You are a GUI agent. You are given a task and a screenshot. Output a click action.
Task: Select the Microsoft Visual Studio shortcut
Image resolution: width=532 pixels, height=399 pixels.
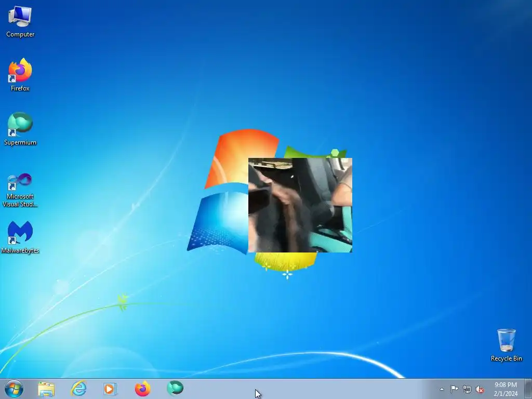[x=20, y=190]
